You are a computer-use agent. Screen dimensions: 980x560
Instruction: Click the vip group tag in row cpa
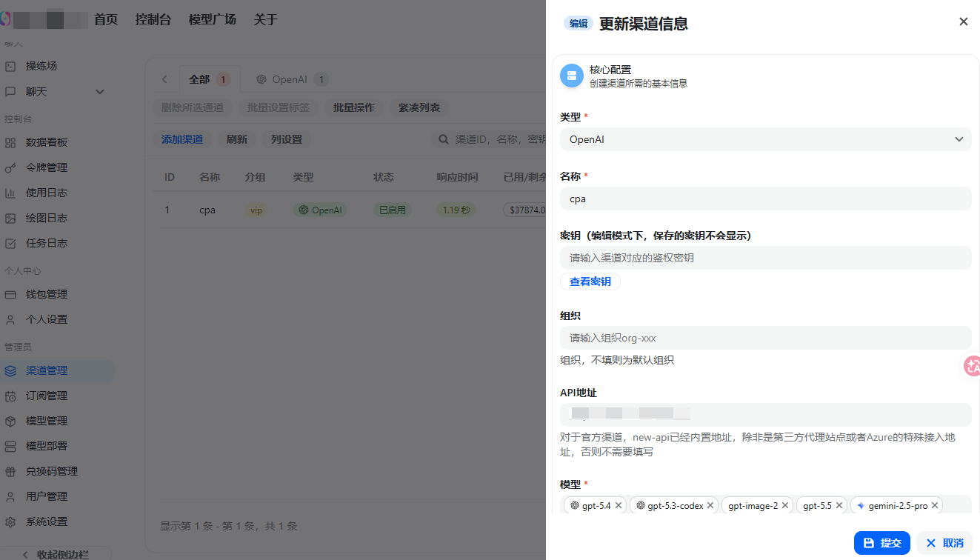point(256,210)
